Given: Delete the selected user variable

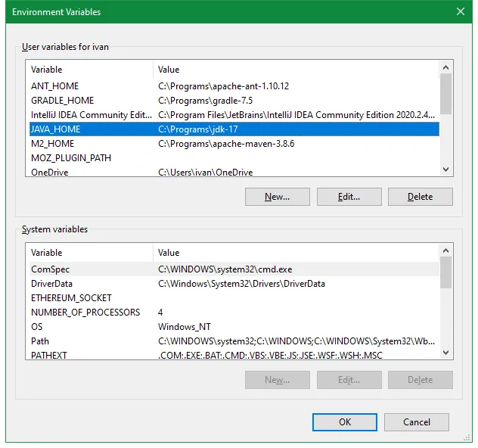Looking at the screenshot, I should tap(421, 197).
